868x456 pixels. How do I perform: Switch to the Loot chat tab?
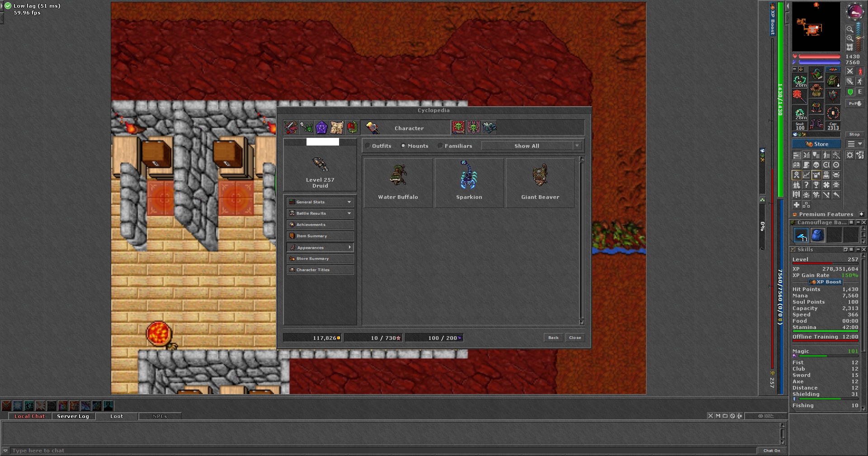point(116,416)
